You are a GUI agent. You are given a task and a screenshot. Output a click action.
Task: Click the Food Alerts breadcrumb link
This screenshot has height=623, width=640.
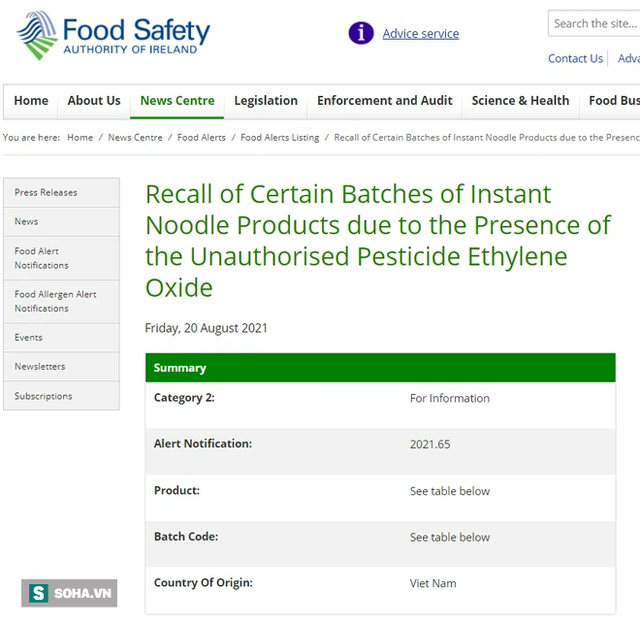pyautogui.click(x=201, y=138)
